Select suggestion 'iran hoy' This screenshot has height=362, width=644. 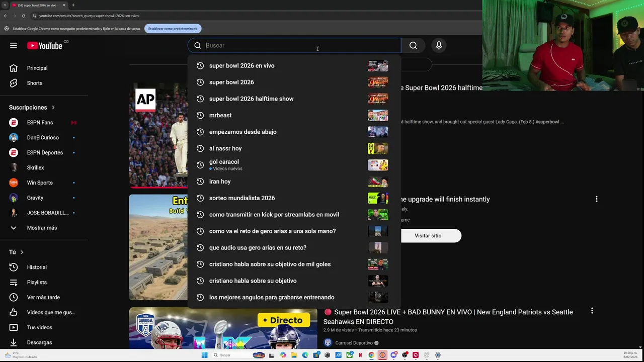click(294, 182)
